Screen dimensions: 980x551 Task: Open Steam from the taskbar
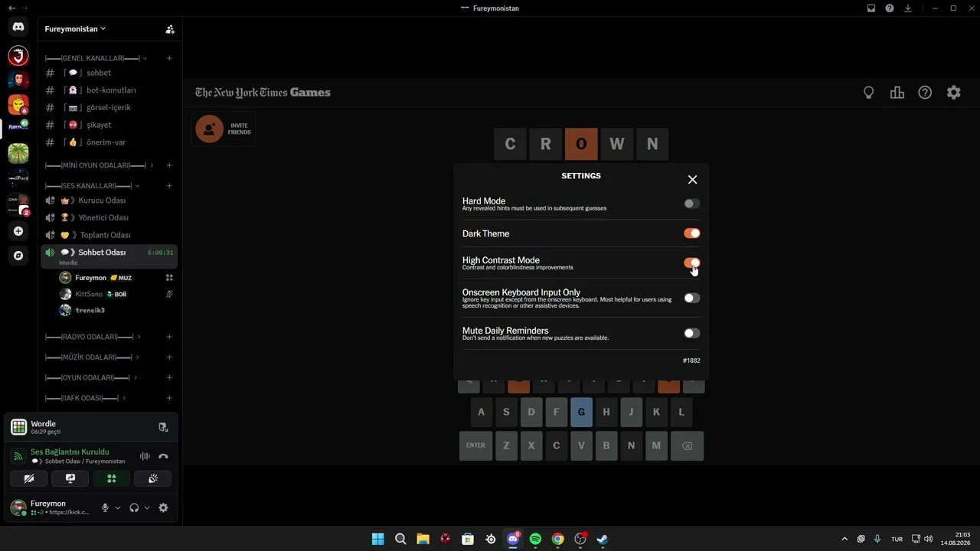(603, 540)
